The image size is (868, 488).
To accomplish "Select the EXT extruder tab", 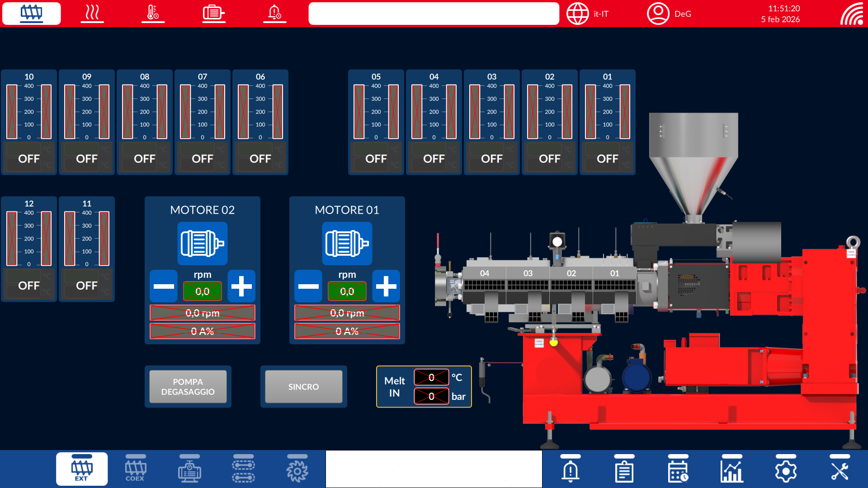I will tap(82, 469).
